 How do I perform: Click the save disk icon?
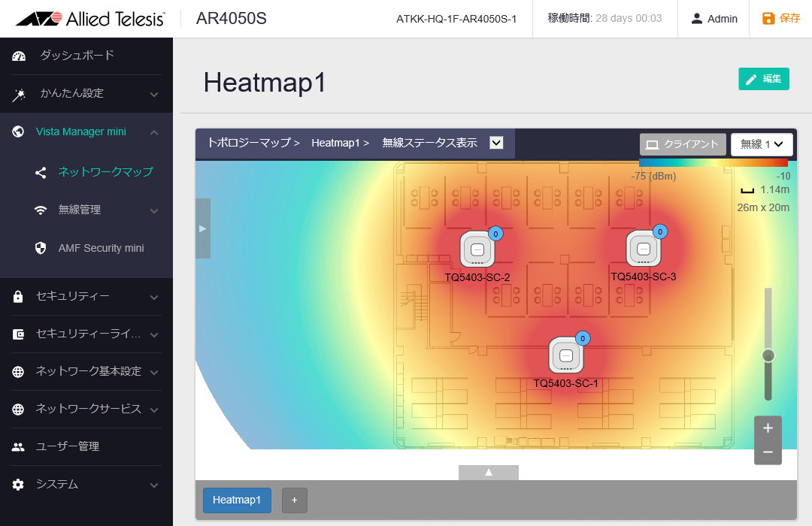(x=768, y=19)
